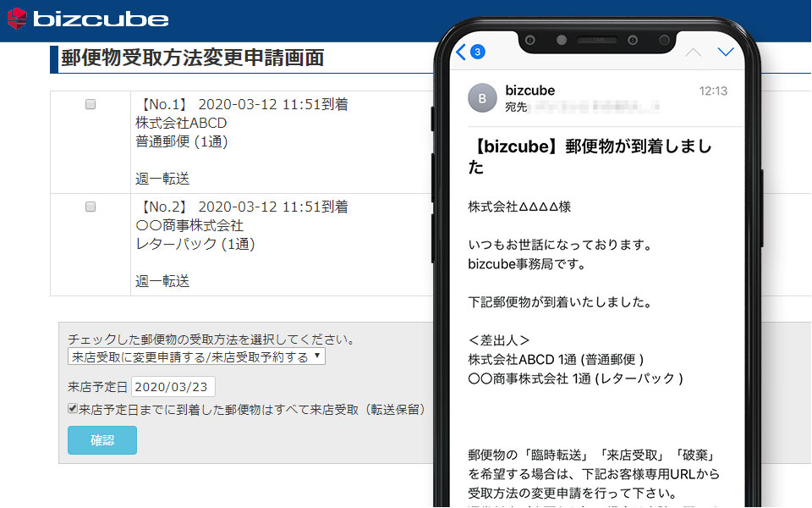This screenshot has width=812, height=508.
Task: Select text 【No.2】 2020-03-12 11:51到着
Action: (242, 207)
